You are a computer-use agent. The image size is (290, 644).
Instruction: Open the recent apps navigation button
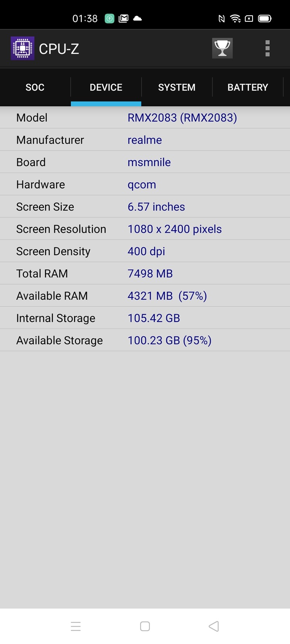pyautogui.click(x=76, y=626)
